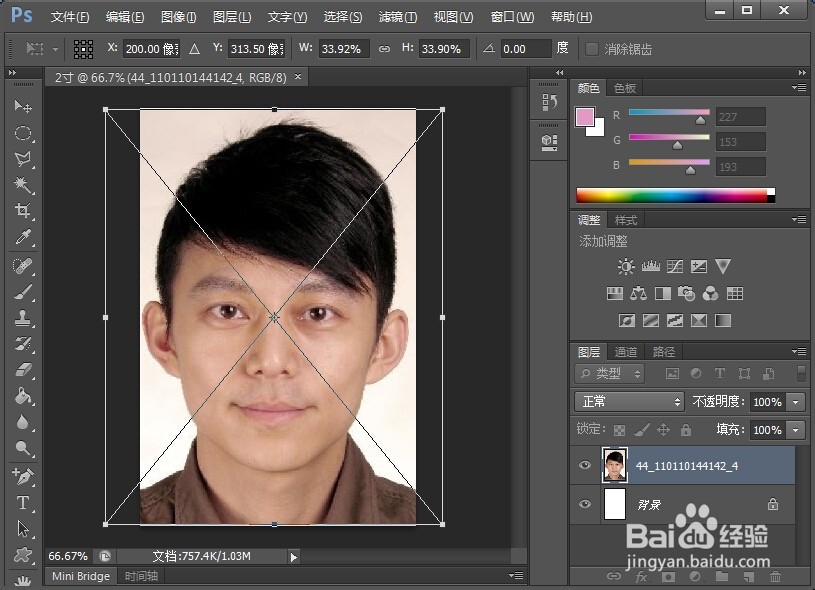Select the Horizontal Type tool

23,503
